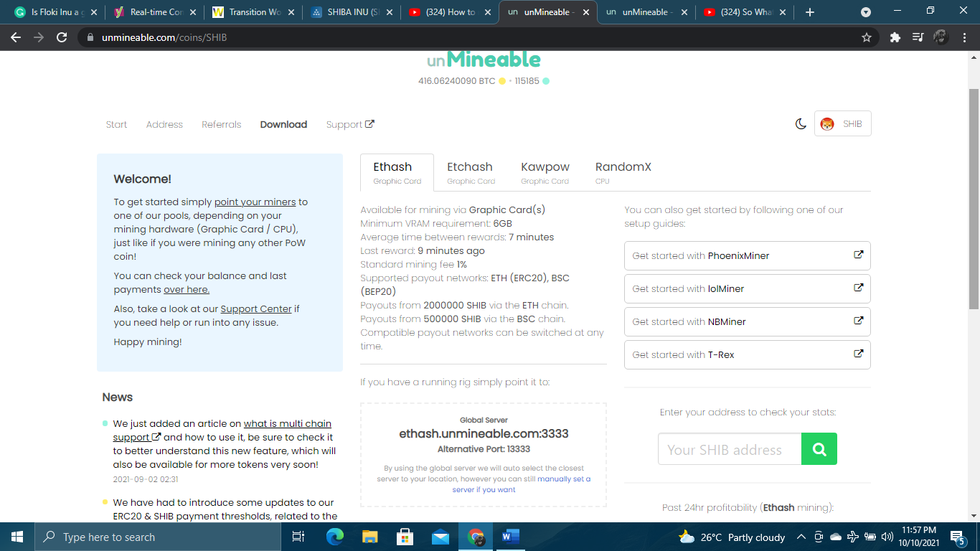View site info lock icon
Screen dimensions: 980x551
click(x=90, y=37)
